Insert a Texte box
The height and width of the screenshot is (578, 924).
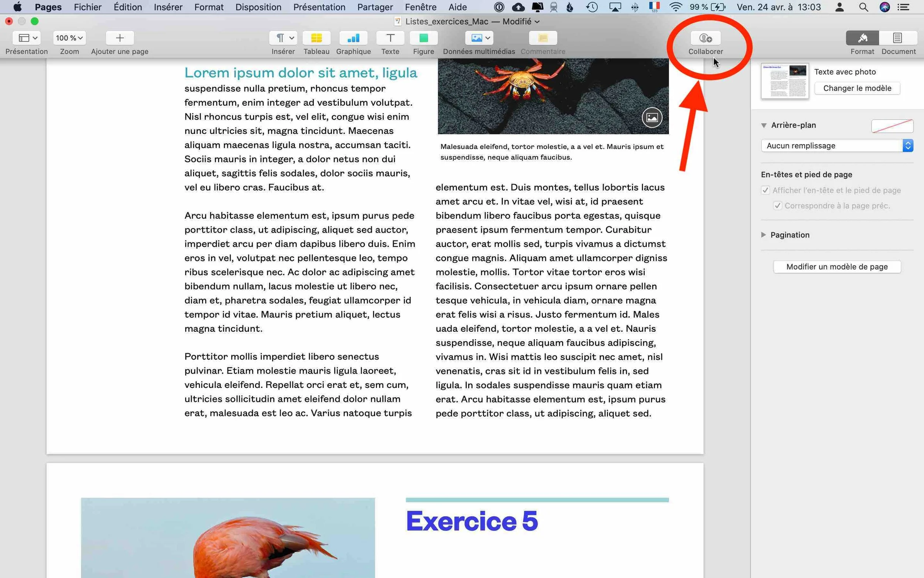[x=390, y=38]
